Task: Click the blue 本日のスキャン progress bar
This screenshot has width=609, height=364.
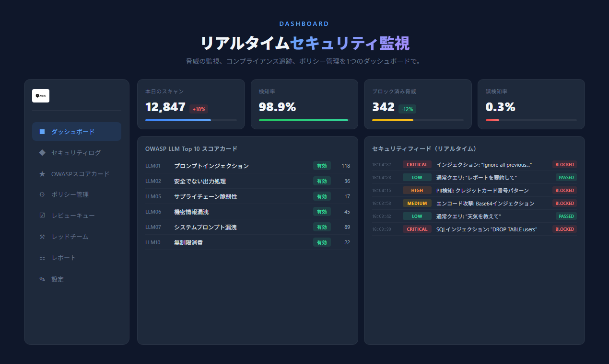Action: (178, 120)
